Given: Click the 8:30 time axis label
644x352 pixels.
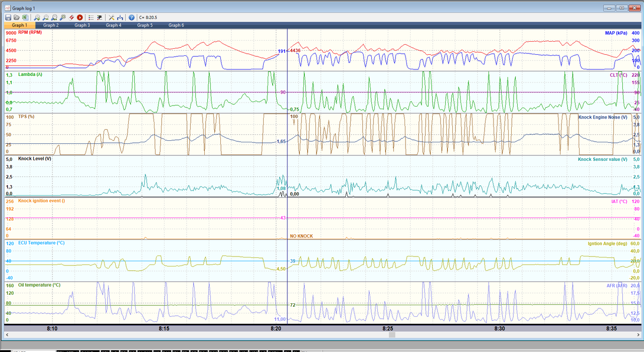Looking at the screenshot, I should click(x=500, y=328).
